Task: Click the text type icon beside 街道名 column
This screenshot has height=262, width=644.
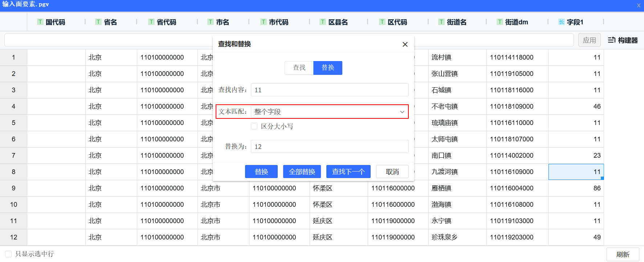Action: [441, 22]
